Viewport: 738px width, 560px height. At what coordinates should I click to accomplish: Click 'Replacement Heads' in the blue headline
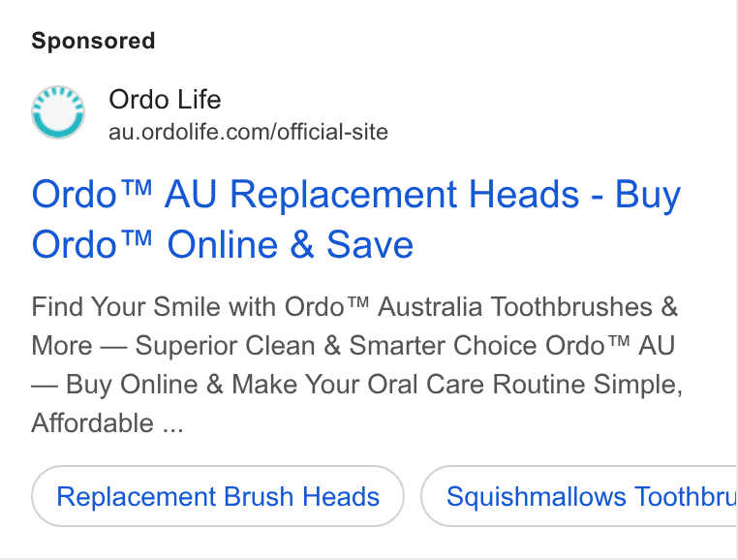[404, 194]
